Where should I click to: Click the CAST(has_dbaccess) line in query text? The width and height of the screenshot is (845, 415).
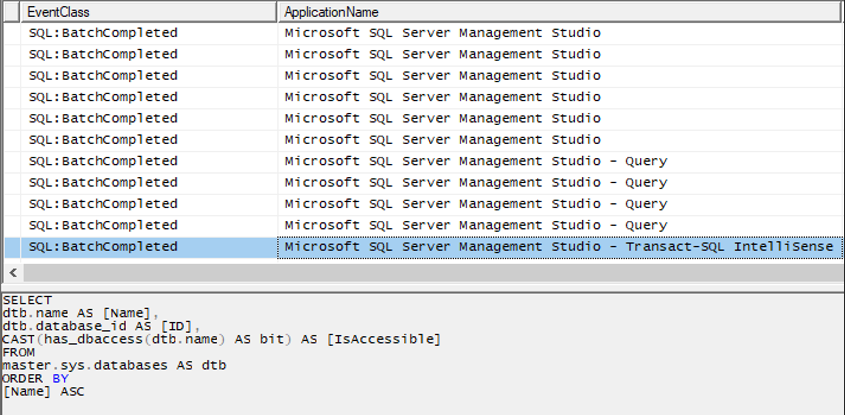(x=220, y=339)
